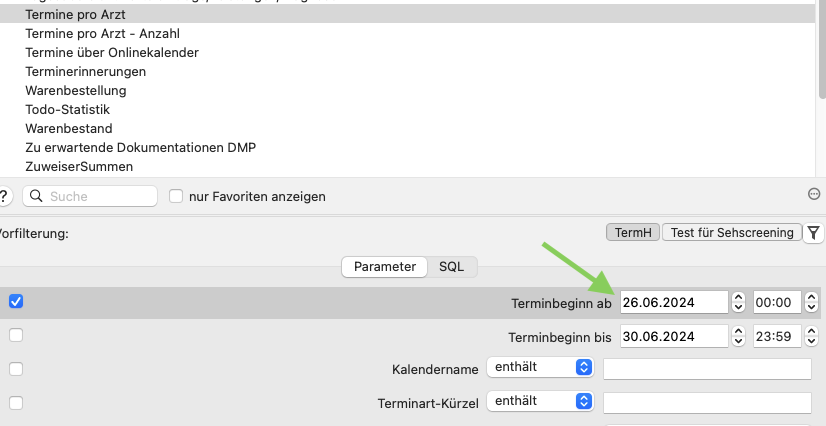Click Test für Sehscreening button
Image resolution: width=826 pixels, height=426 pixels.
(x=732, y=232)
